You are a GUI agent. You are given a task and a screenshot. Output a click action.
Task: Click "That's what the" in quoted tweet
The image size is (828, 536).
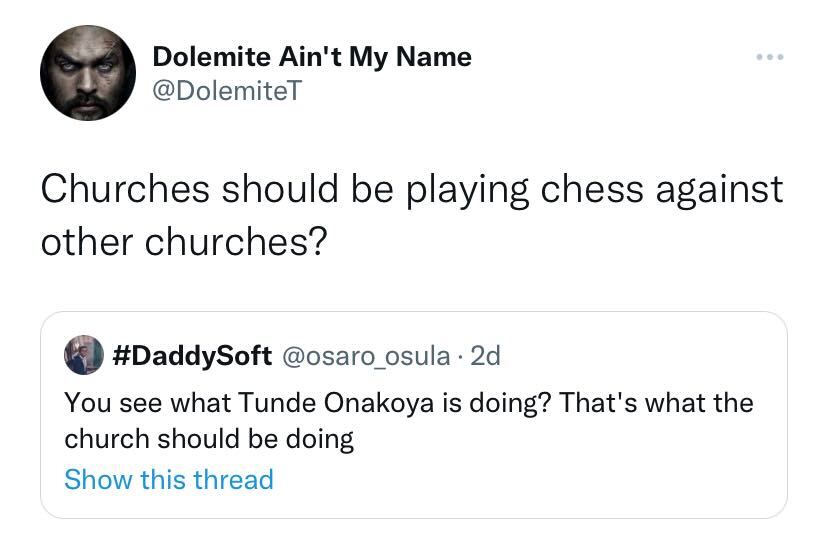tap(656, 403)
